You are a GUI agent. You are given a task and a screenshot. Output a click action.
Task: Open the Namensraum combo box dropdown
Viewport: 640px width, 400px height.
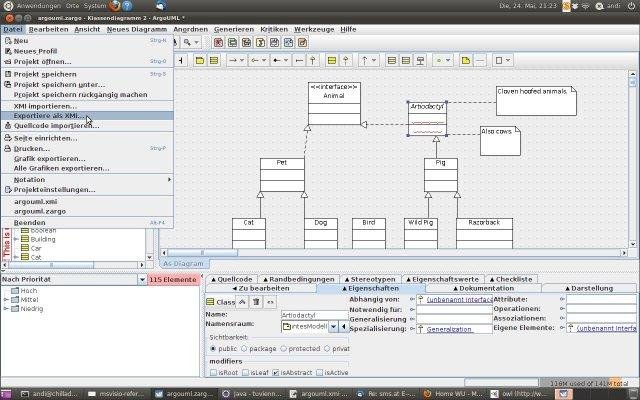pos(333,326)
